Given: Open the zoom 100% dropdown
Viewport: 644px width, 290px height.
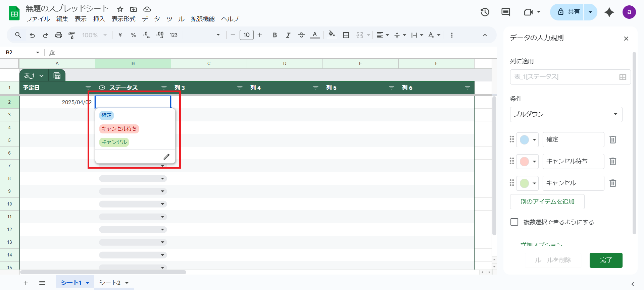Looking at the screenshot, I should click(94, 35).
